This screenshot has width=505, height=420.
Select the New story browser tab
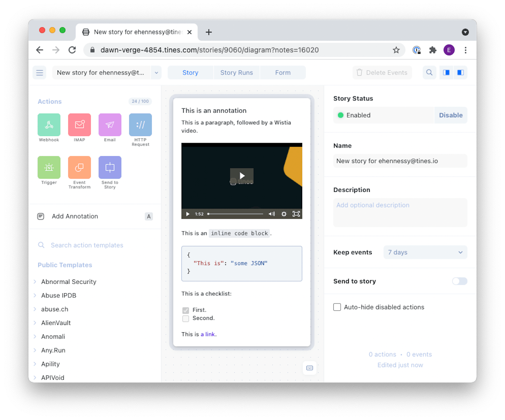(x=136, y=32)
